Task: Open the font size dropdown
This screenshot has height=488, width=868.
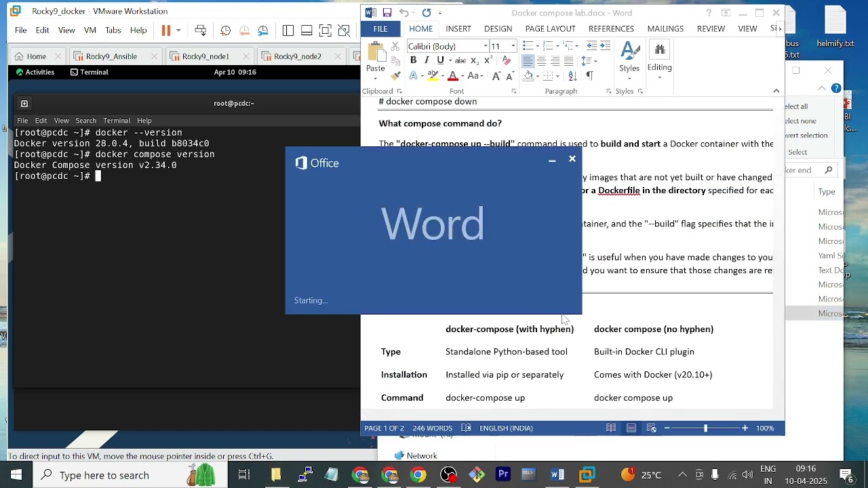Action: (513, 46)
